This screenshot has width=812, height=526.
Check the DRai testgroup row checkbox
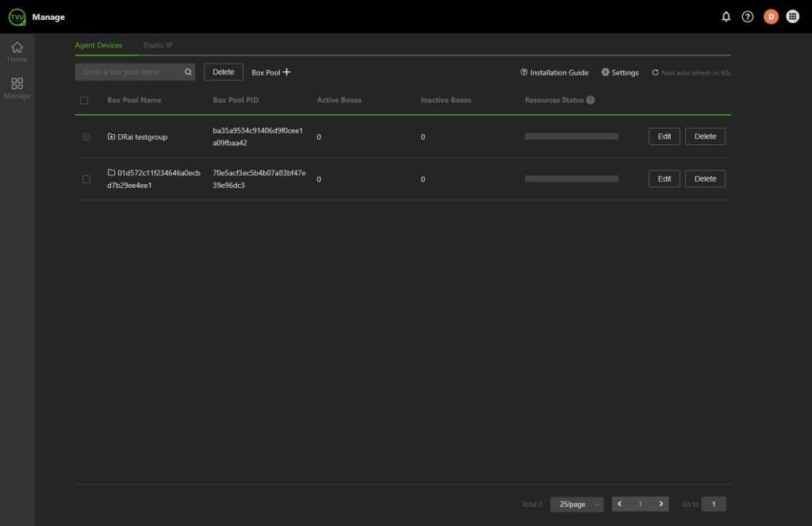coord(86,137)
